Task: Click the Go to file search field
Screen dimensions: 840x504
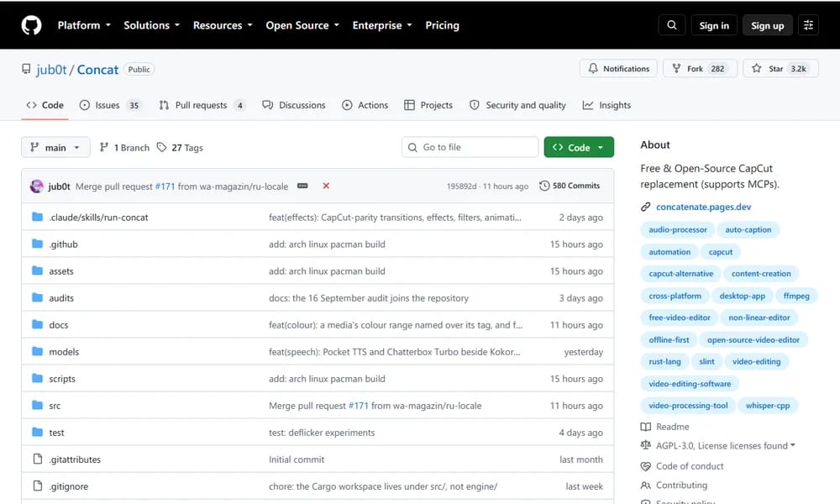Action: pyautogui.click(x=470, y=147)
